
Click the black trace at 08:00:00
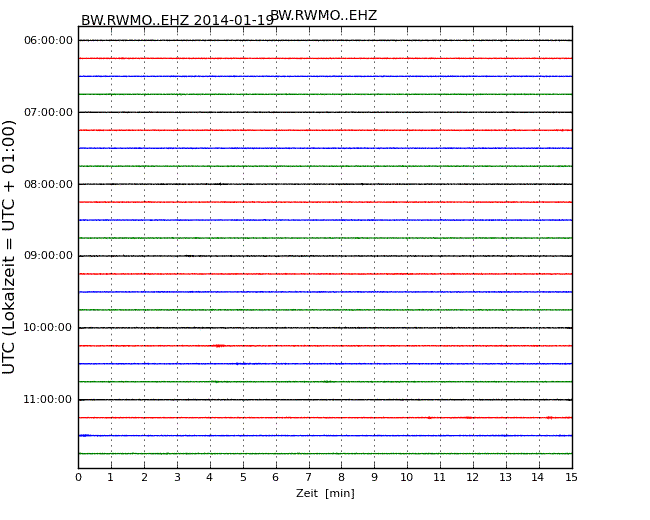click(x=325, y=184)
